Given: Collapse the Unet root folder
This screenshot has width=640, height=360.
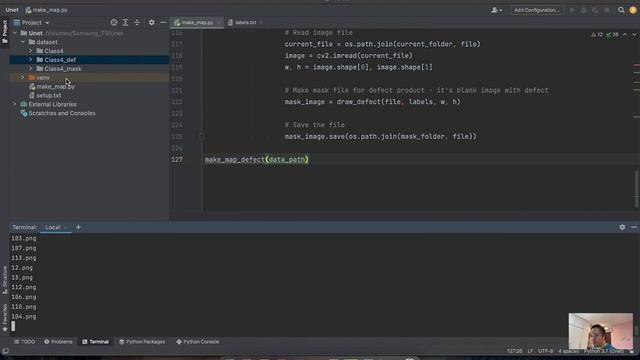Looking at the screenshot, I should (x=15, y=33).
